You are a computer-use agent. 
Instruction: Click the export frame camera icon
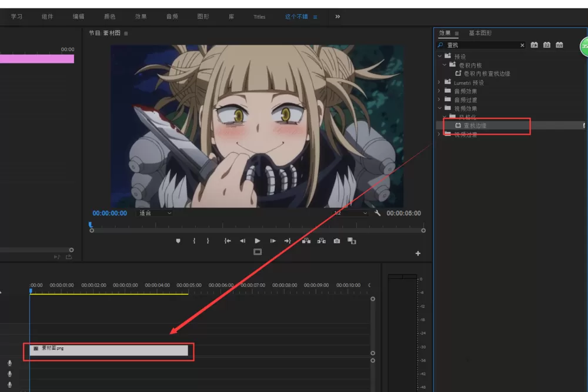tap(337, 240)
